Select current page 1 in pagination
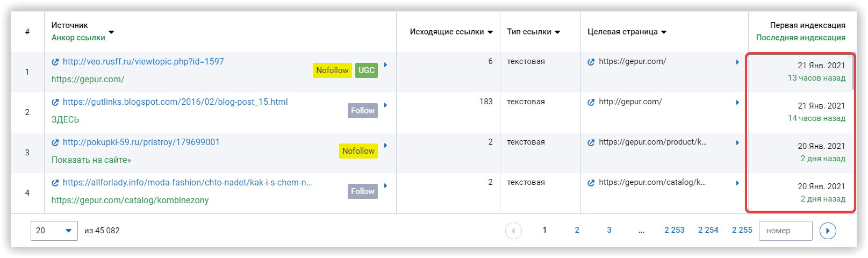Image resolution: width=868 pixels, height=258 pixels. pyautogui.click(x=544, y=230)
